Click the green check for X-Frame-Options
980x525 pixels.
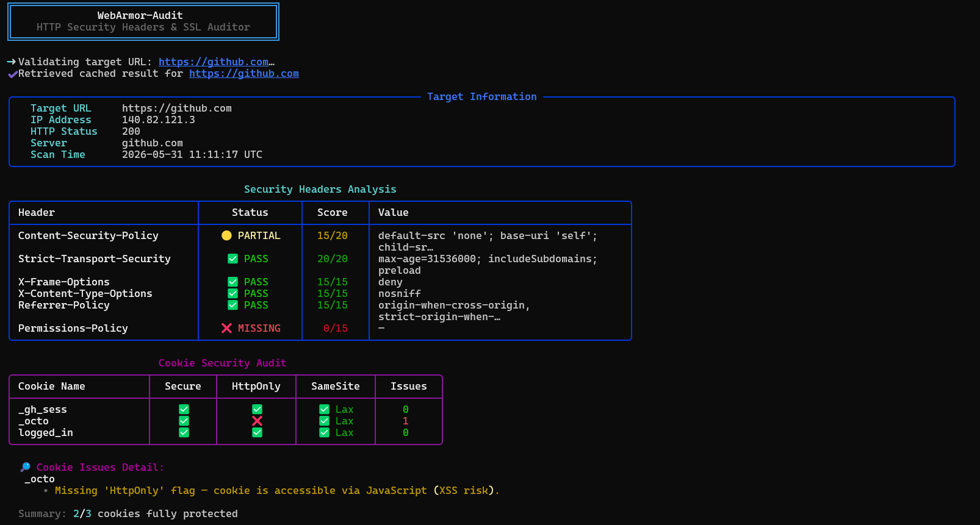(232, 282)
